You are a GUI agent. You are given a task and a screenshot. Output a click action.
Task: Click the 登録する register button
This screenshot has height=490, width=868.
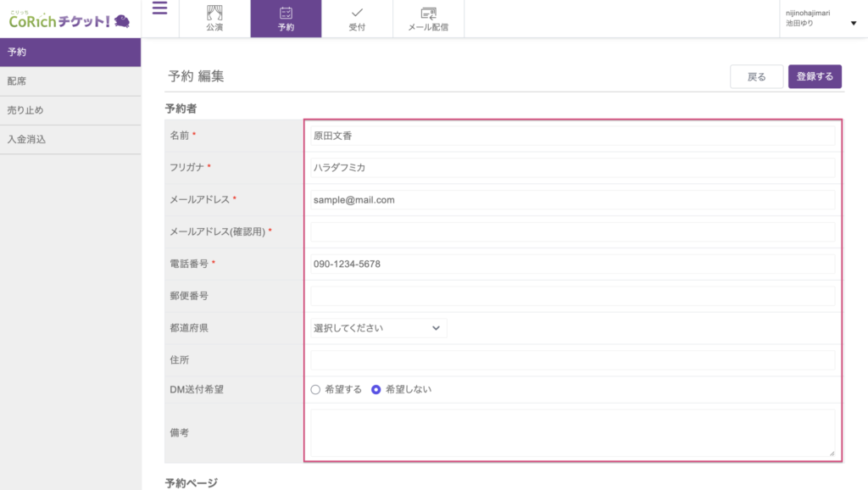pos(815,77)
